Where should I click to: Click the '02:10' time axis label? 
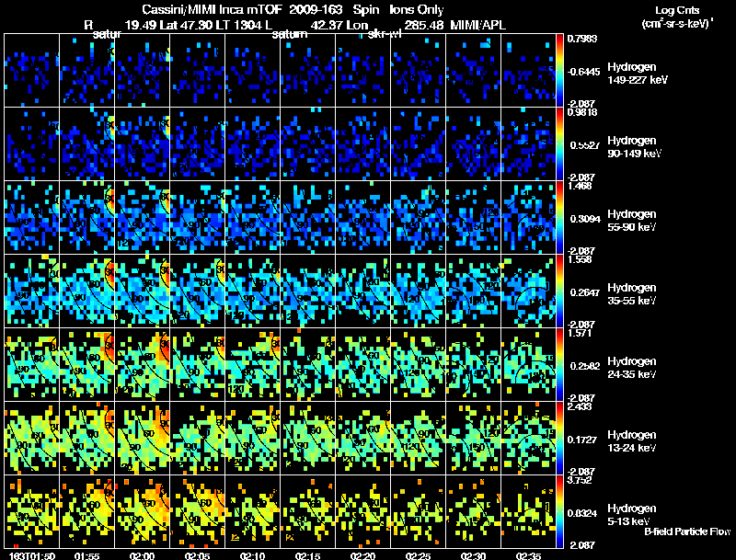pyautogui.click(x=252, y=555)
